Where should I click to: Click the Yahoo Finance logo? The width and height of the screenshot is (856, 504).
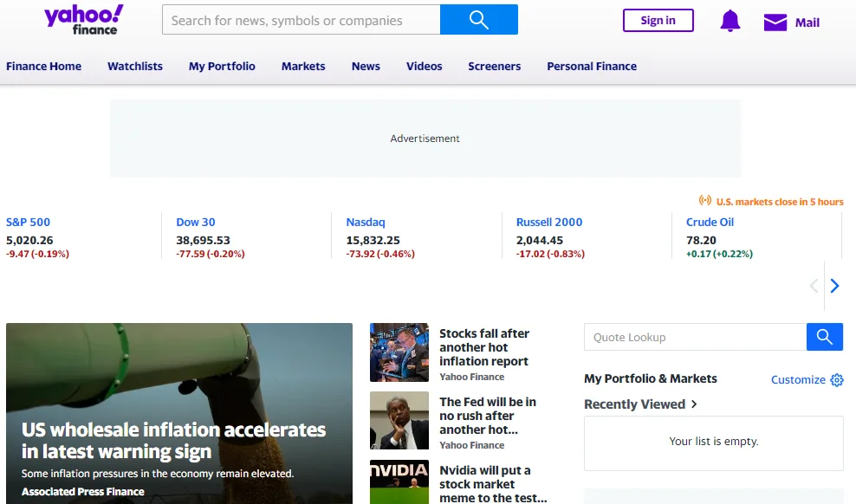pos(84,20)
